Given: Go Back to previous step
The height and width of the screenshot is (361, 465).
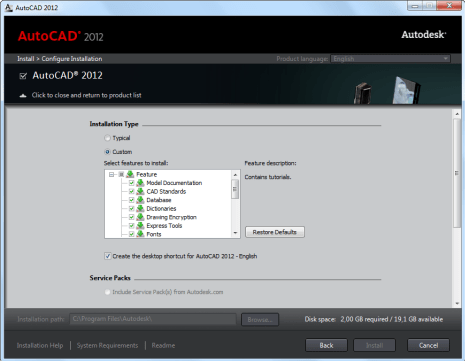Looking at the screenshot, I should coord(326,345).
